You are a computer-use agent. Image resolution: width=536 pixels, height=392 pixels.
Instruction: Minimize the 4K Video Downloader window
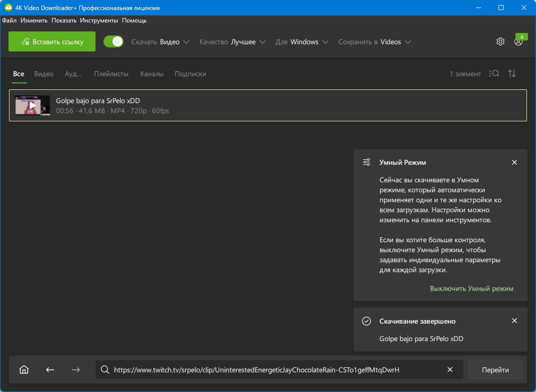click(478, 7)
